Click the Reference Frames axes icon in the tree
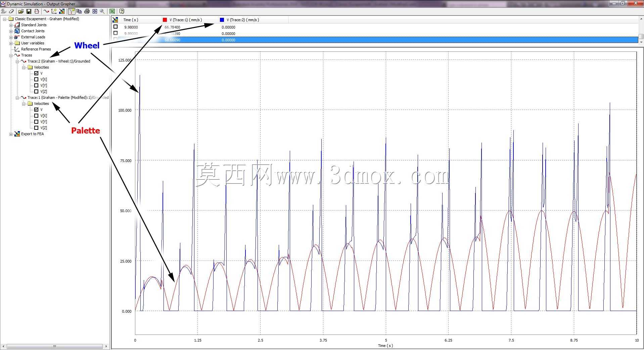This screenshot has height=350, width=644. pyautogui.click(x=17, y=49)
